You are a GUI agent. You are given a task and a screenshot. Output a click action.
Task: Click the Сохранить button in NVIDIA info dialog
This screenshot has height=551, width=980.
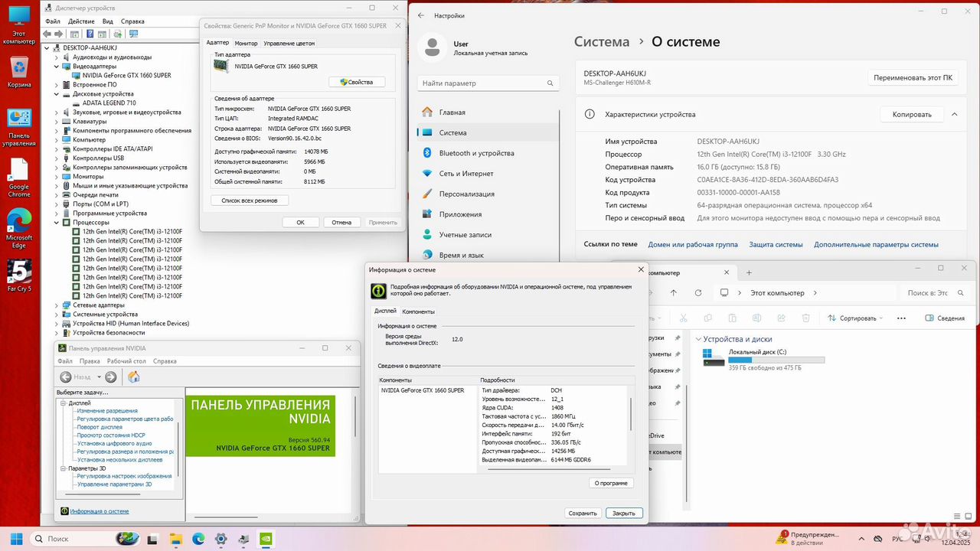pos(583,514)
